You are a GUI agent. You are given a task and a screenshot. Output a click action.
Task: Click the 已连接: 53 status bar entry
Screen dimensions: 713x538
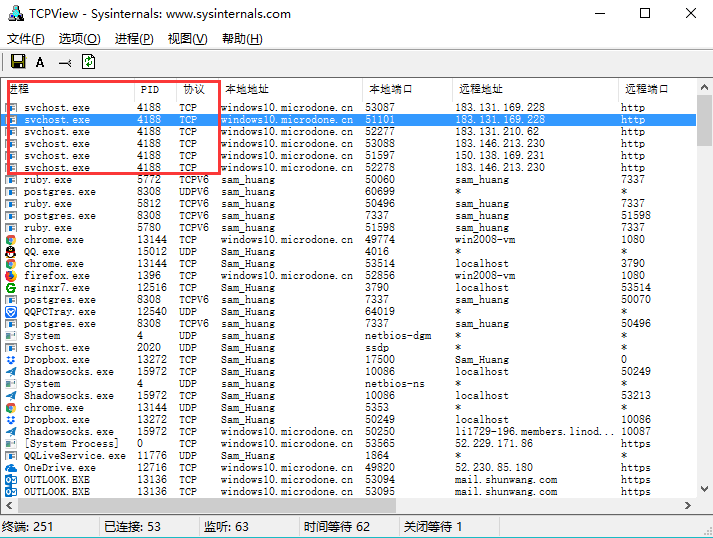click(x=132, y=527)
